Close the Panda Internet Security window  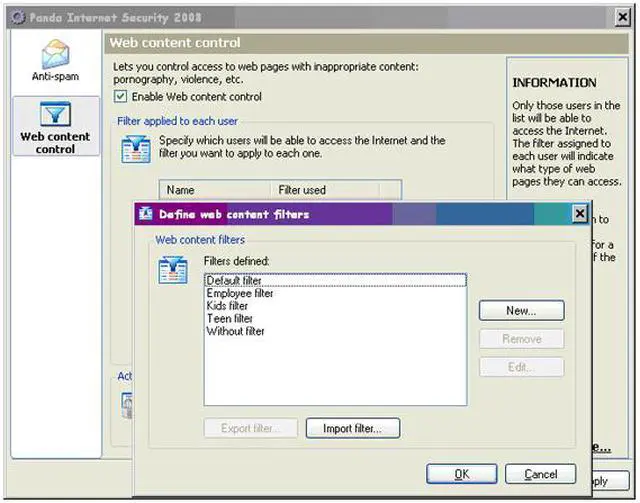[621, 17]
